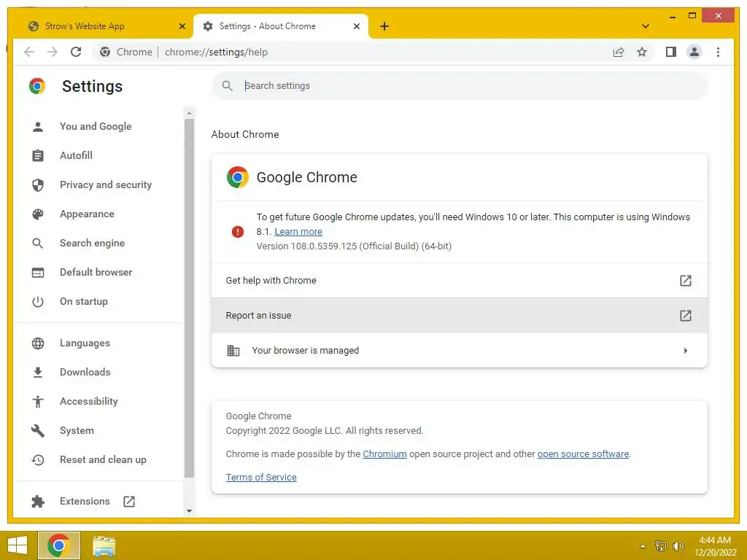This screenshot has width=747, height=560.
Task: Open On startup settings
Action: pos(84,301)
